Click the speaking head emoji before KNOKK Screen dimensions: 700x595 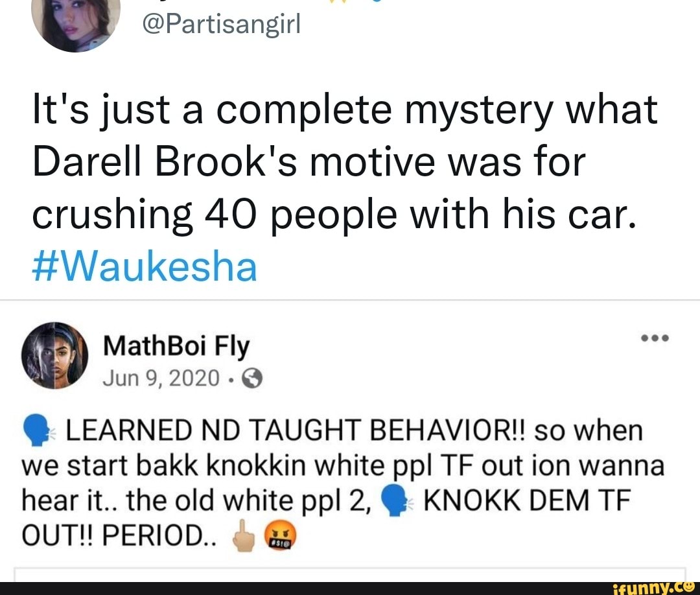tap(395, 500)
